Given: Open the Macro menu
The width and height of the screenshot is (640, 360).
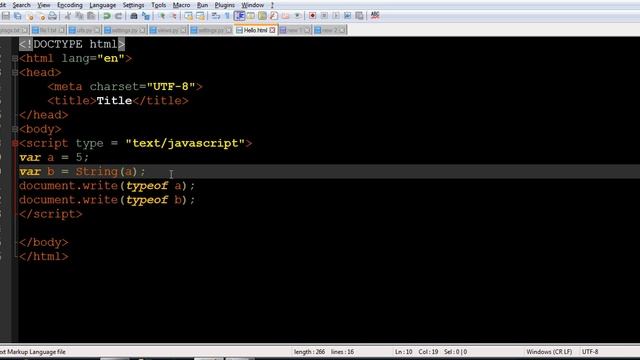Looking at the screenshot, I should pos(181,5).
